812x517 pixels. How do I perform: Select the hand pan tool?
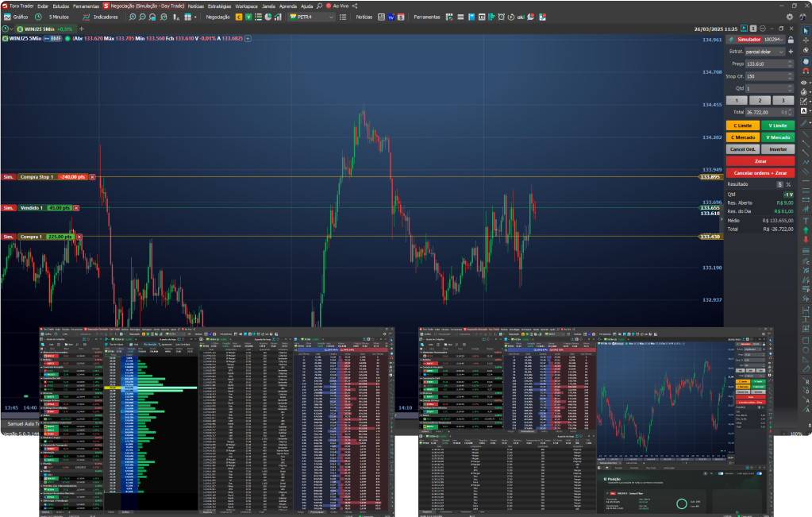point(805,60)
